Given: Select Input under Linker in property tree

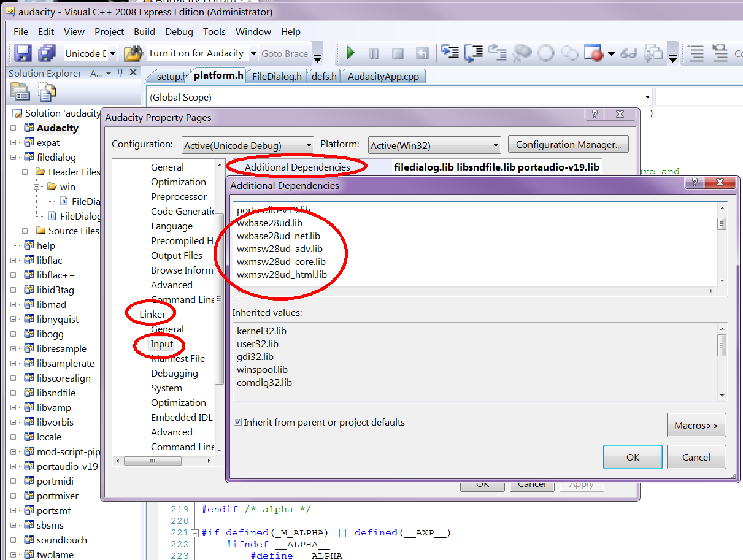Looking at the screenshot, I should pyautogui.click(x=162, y=344).
